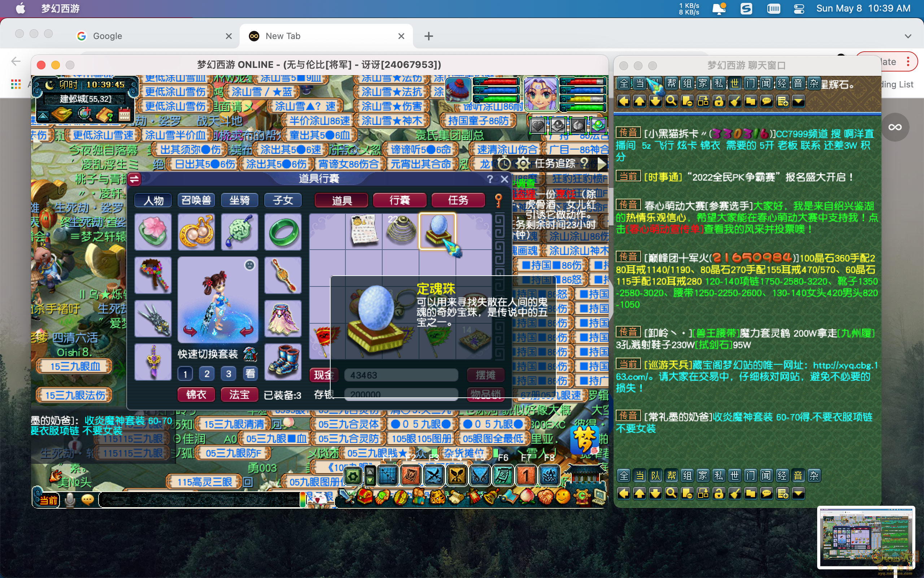Open 当前 channel selector beside chat input
Image resolution: width=924 pixels, height=578 pixels.
click(49, 500)
